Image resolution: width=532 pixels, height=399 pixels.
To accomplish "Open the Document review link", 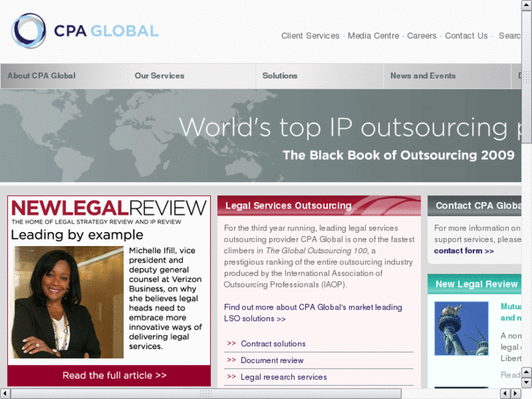I will [272, 360].
